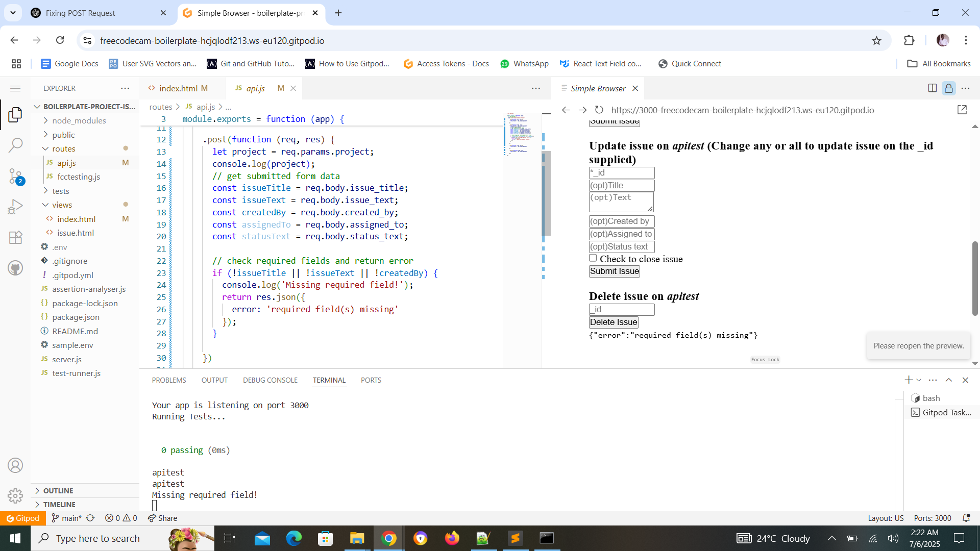Select bash terminal in terminal list
This screenshot has height=551, width=980.
931,398
